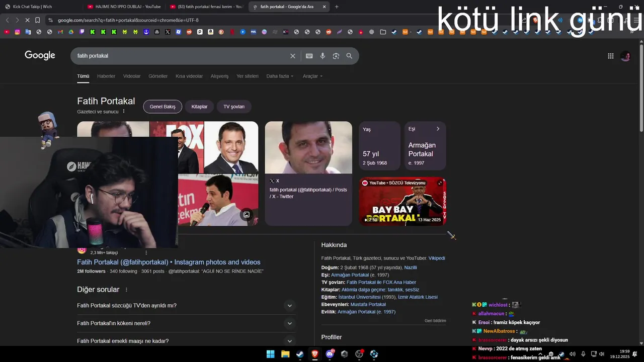Search by image with Google Lens icon
The image size is (644, 362).
click(336, 56)
